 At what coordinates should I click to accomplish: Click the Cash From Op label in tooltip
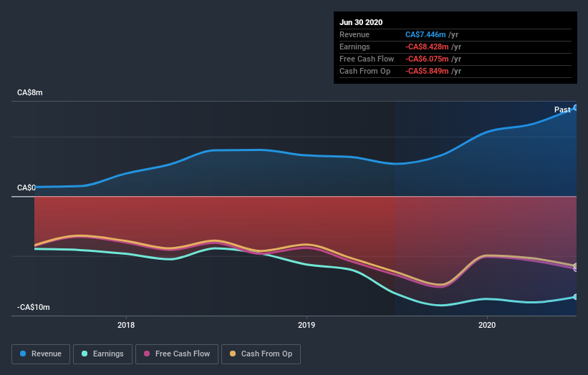(x=365, y=71)
